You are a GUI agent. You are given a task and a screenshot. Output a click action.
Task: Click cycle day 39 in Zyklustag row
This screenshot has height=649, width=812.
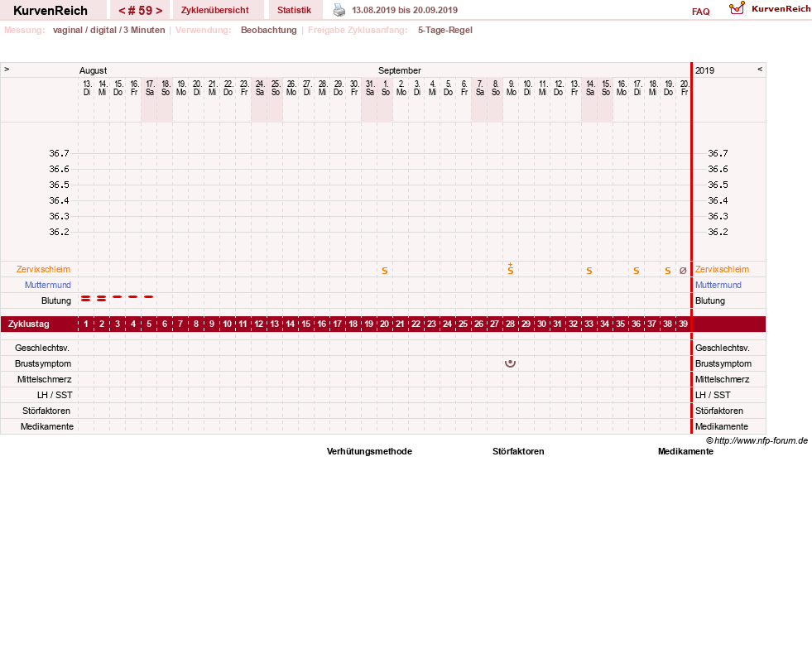pos(683,324)
